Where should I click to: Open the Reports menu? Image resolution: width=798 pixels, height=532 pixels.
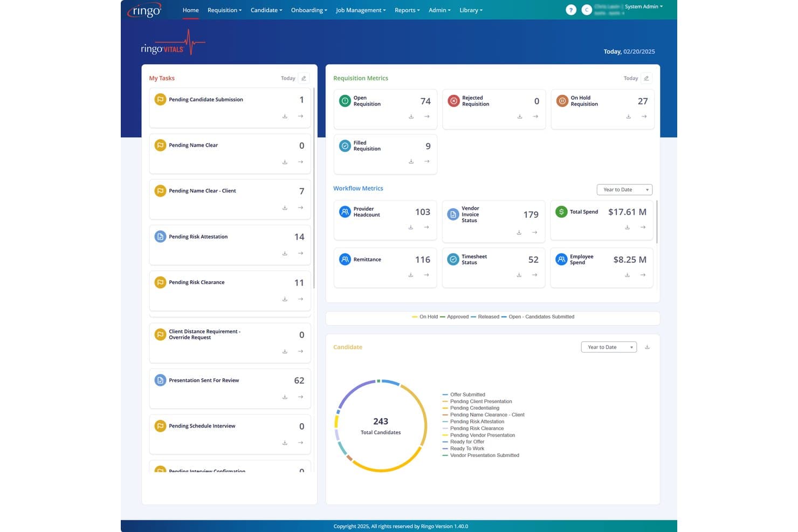click(407, 10)
